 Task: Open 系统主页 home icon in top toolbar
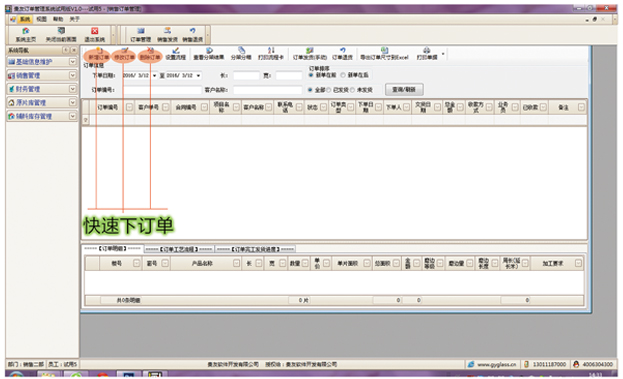(x=26, y=35)
